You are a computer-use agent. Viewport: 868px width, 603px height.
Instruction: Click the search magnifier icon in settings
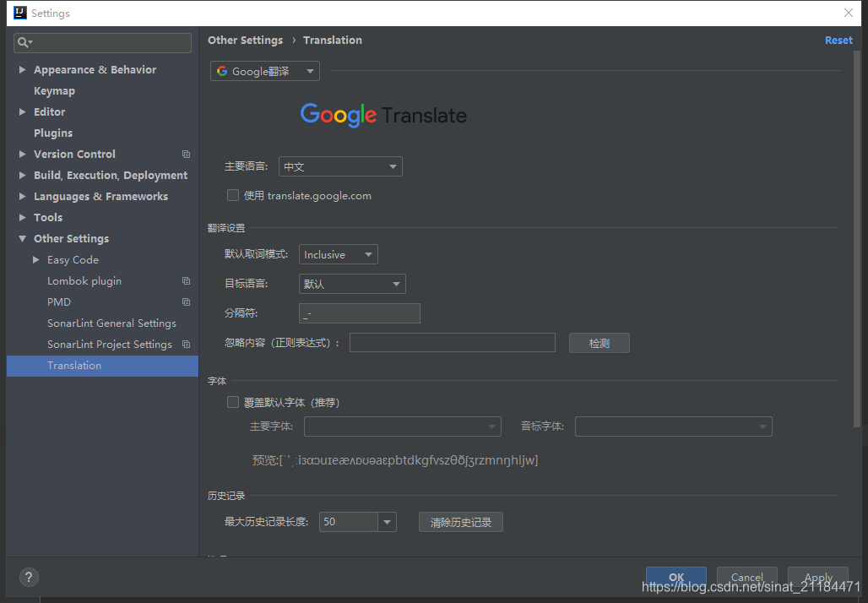[24, 42]
